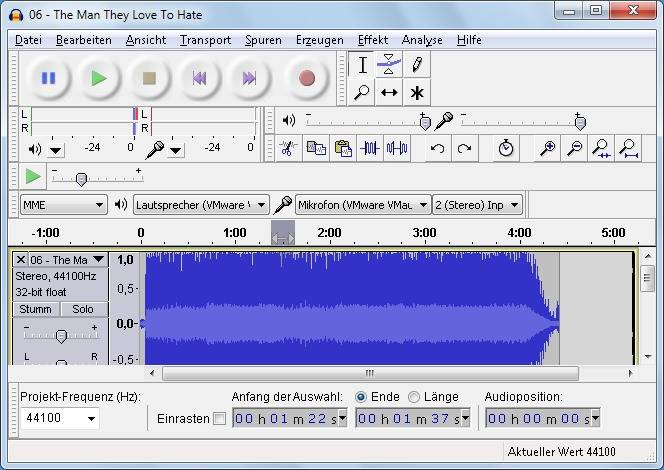664x470 pixels.
Task: Open the Bearbeiten menu
Action: (x=83, y=40)
